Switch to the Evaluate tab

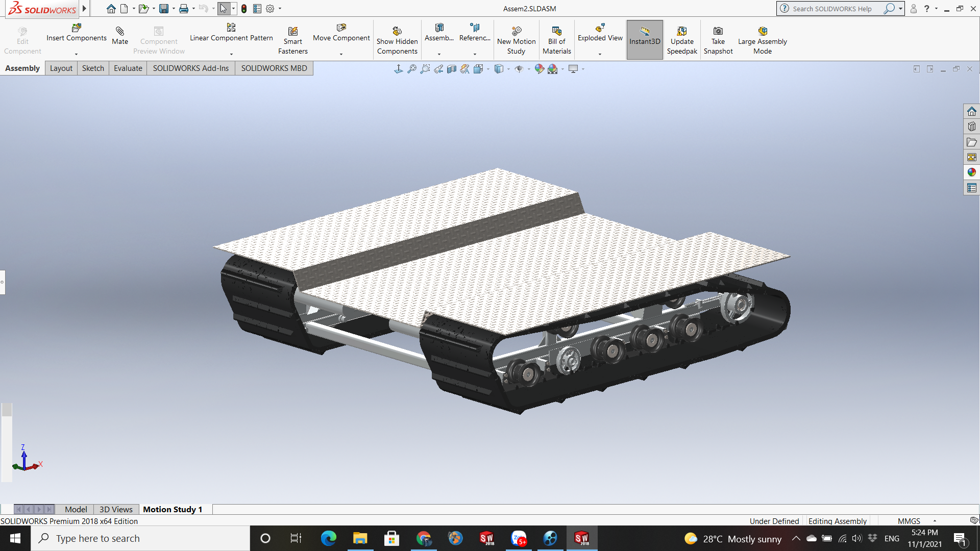(x=128, y=68)
